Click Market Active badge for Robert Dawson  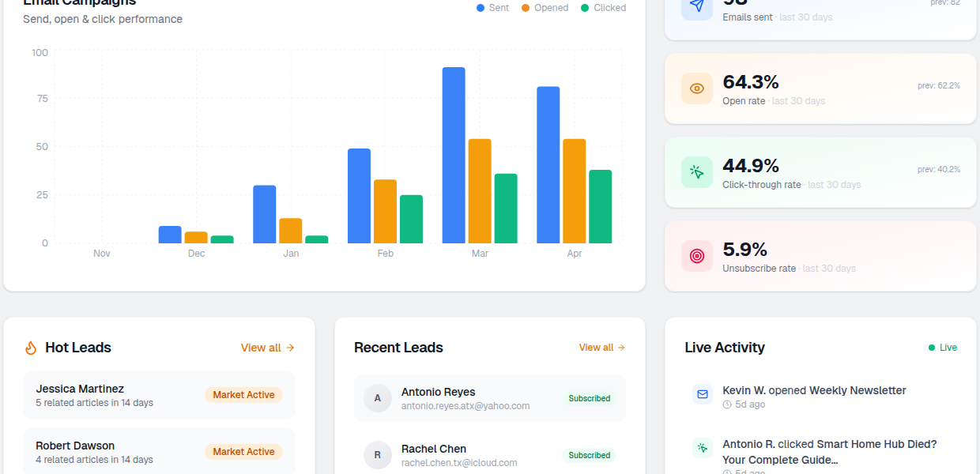click(x=243, y=452)
